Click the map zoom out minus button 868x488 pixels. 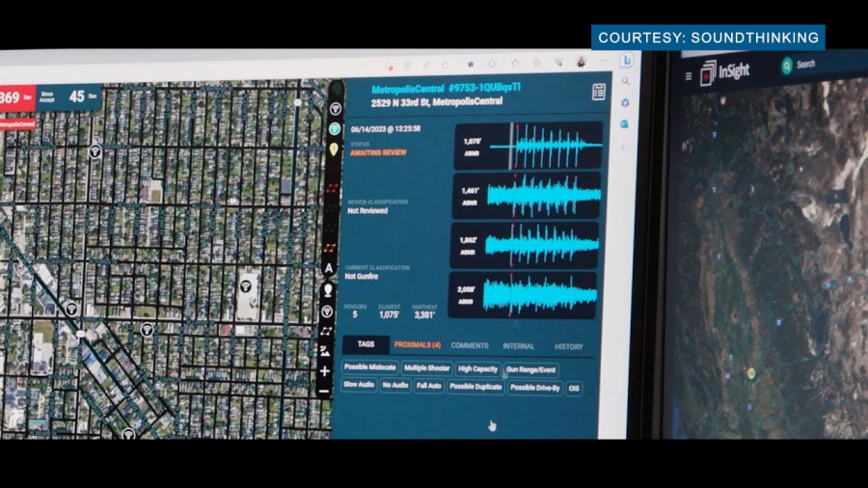[324, 391]
